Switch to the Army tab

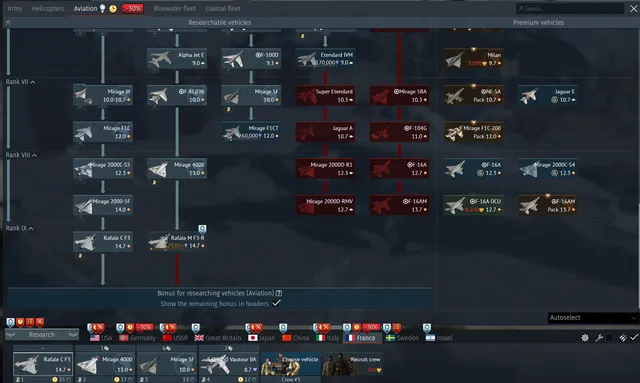coord(15,8)
